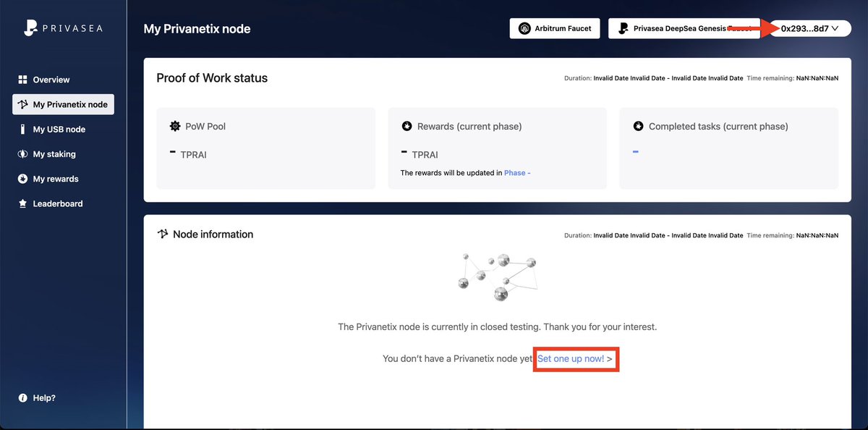Click the Node information header icon
The image size is (868, 430).
pyautogui.click(x=163, y=235)
